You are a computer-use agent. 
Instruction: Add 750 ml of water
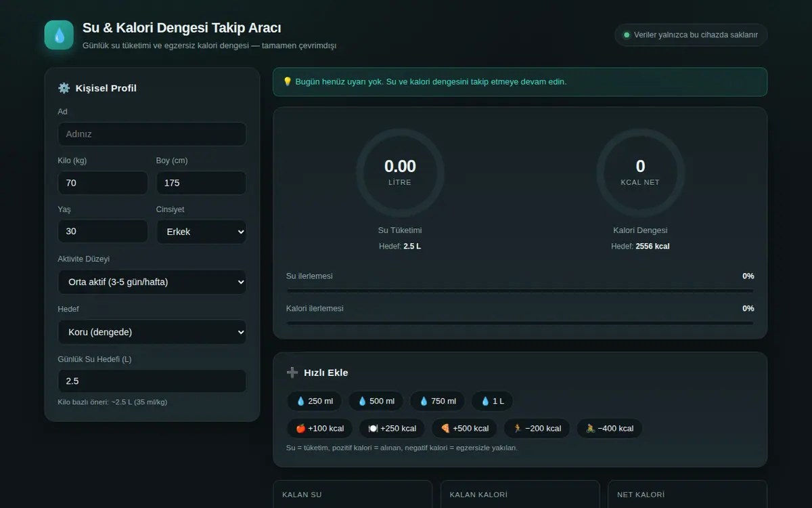(x=437, y=401)
